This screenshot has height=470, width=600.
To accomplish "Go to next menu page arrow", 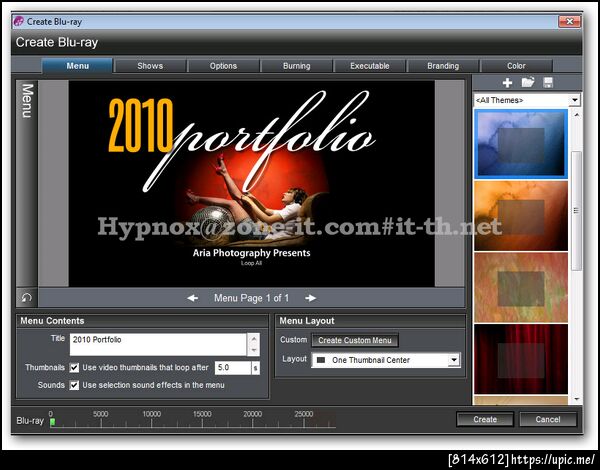I will 310,298.
